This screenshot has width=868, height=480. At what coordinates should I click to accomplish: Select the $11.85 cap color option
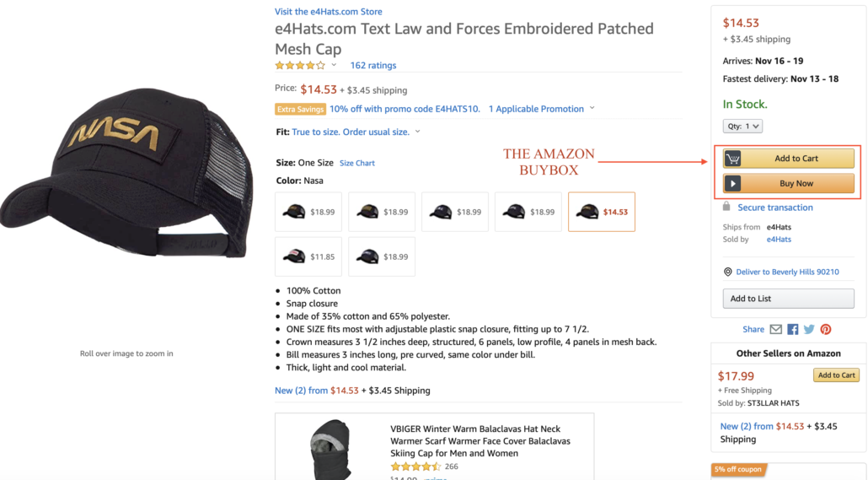[x=308, y=256]
